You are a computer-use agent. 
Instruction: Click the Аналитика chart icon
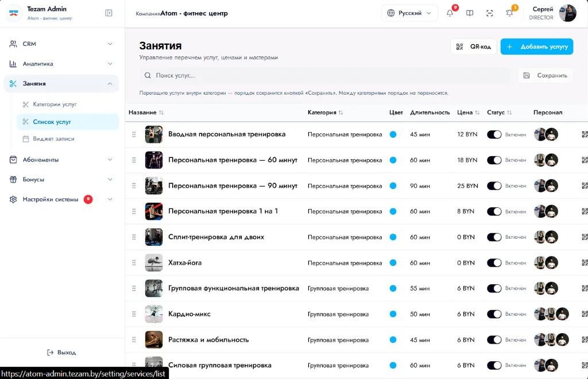point(13,64)
